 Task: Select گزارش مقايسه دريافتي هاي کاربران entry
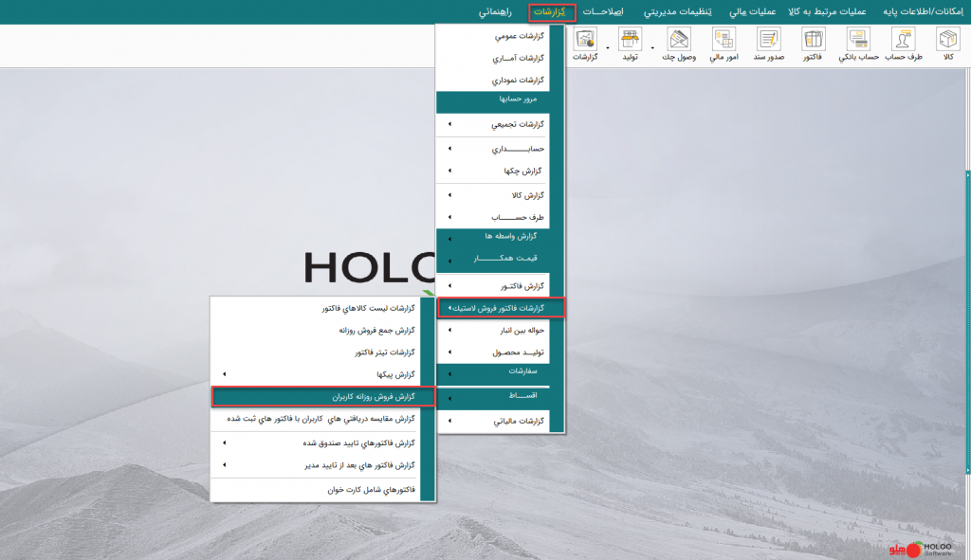[x=315, y=419]
